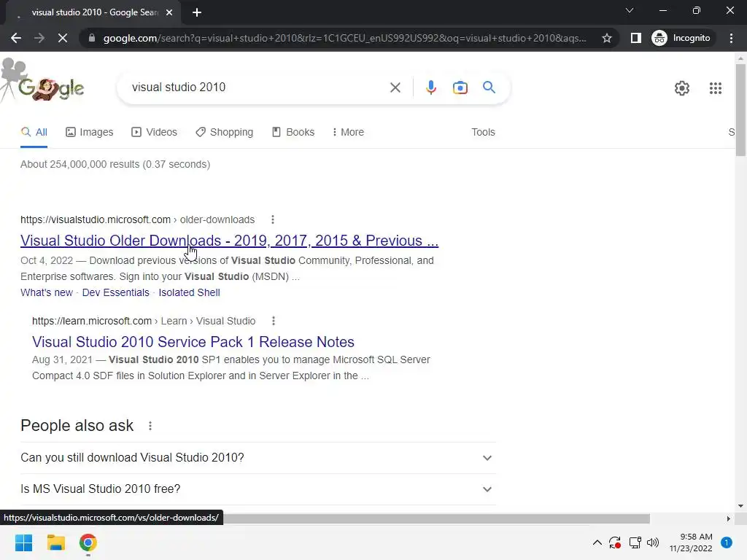The image size is (747, 560).
Task: Expand Is MS Visual Studio 2010 free
Action: click(x=258, y=489)
